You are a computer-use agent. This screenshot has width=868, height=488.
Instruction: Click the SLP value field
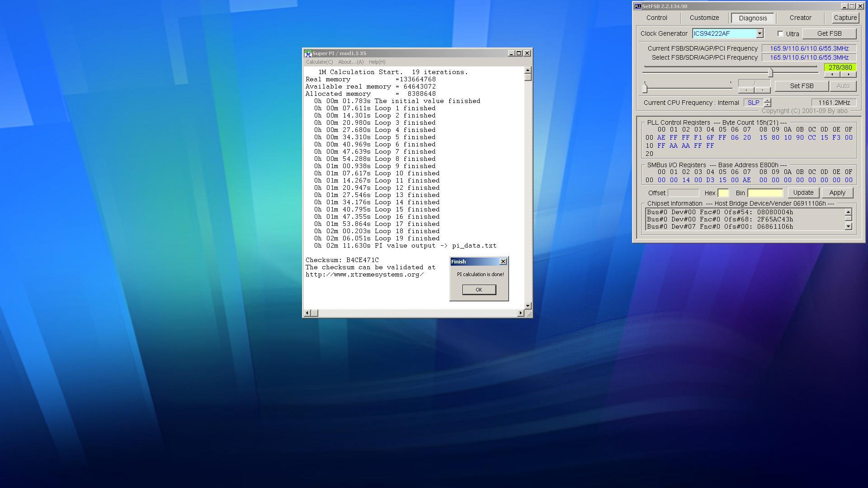(754, 103)
